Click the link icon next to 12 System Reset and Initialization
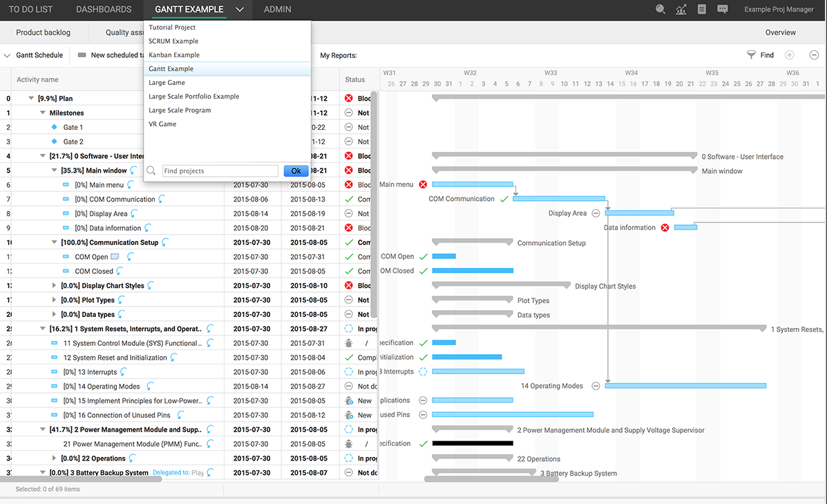 click(173, 358)
